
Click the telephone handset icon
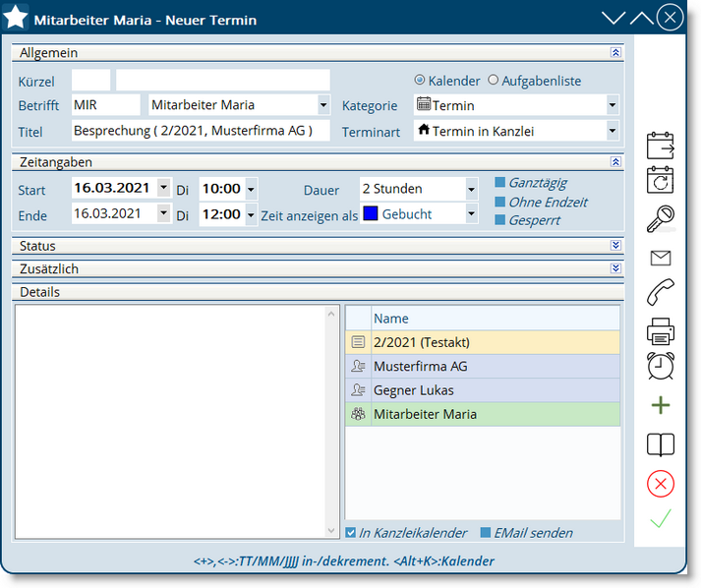(661, 292)
